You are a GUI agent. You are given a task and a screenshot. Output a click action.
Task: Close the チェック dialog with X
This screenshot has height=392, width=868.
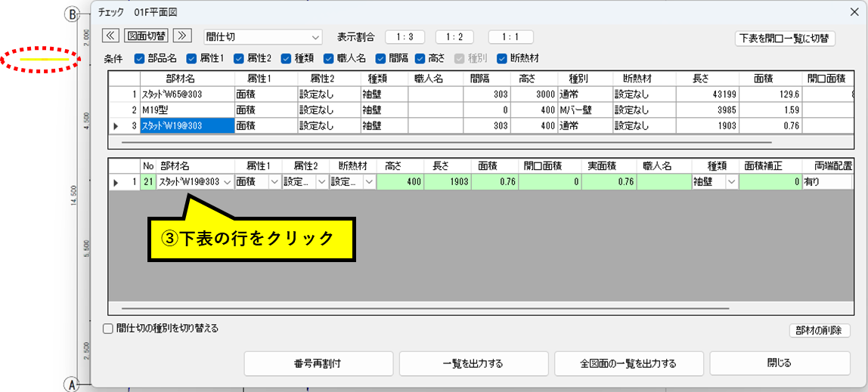[854, 11]
